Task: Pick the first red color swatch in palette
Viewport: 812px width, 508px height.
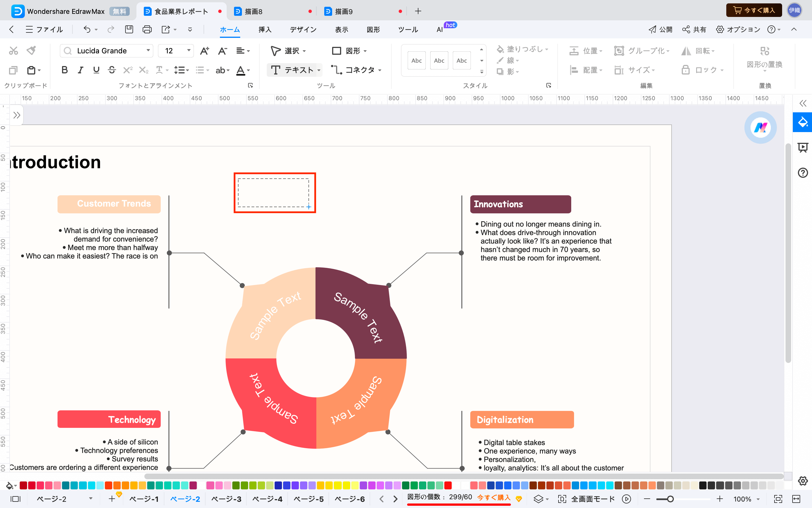Action: (x=23, y=485)
